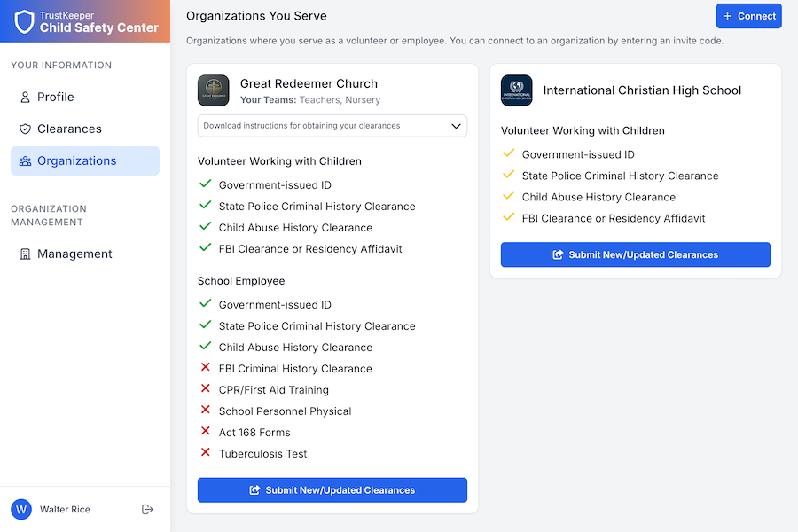Select Organizations in the sidebar
This screenshot has height=532, width=798.
pos(76,160)
